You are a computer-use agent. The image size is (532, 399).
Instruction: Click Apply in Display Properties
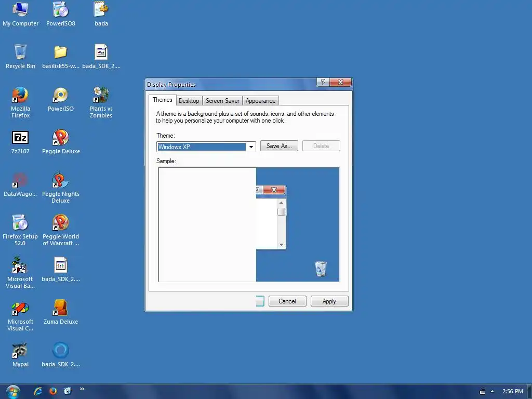click(329, 301)
